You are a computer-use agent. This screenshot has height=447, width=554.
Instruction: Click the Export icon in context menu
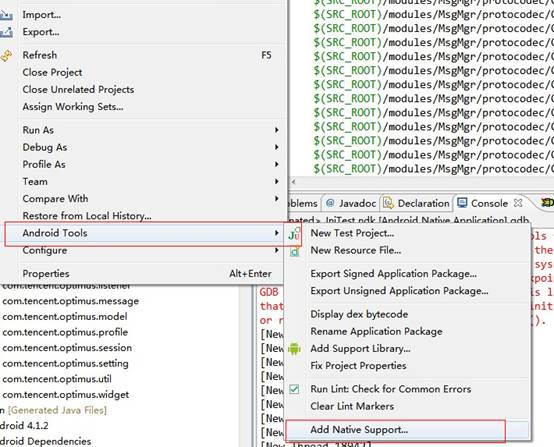[x=6, y=33]
